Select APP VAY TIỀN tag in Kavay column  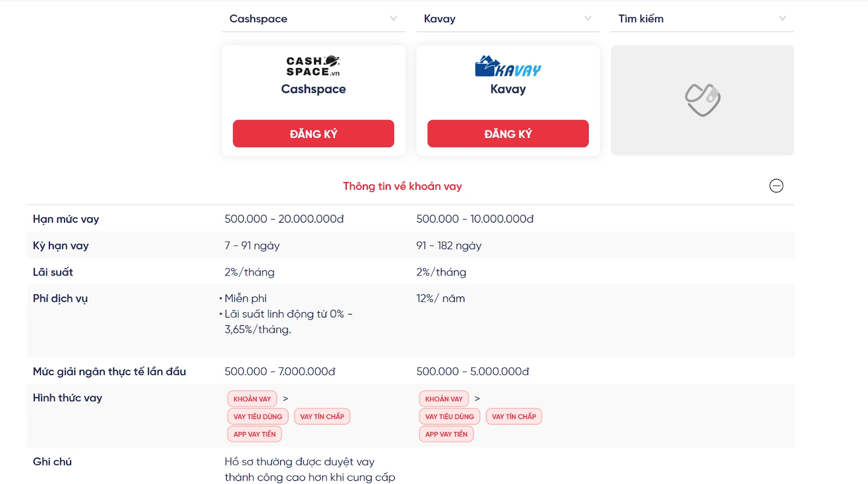(446, 434)
